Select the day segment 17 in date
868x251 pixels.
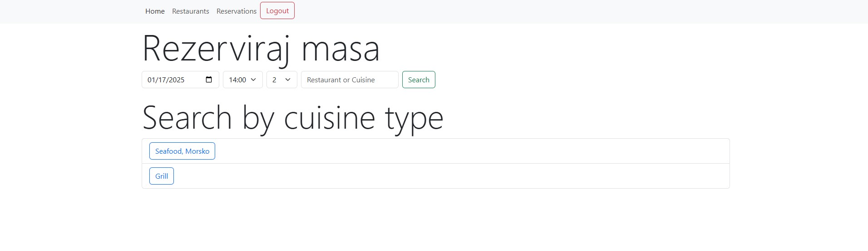point(162,80)
